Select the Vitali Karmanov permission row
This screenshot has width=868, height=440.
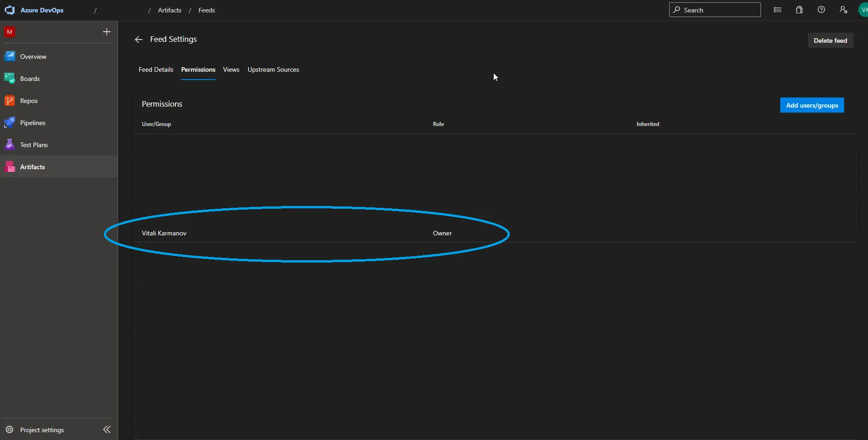496,233
